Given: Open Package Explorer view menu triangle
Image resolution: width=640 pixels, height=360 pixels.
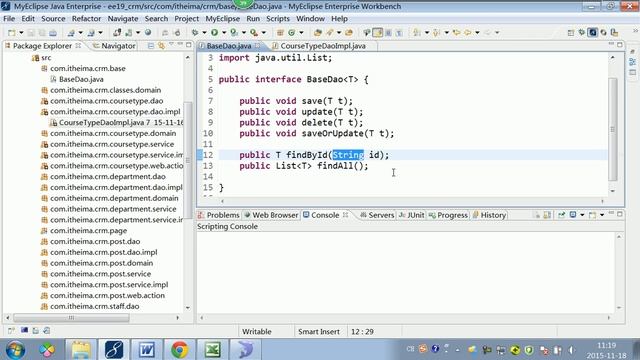Looking at the screenshot, I should 171,44.
